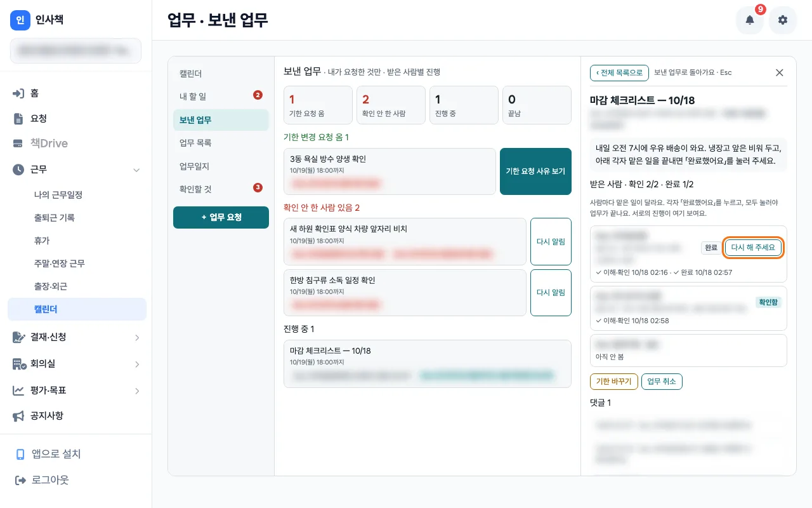Expand the 결재·신청 chevron
Image resolution: width=812 pixels, height=508 pixels.
pyautogui.click(x=137, y=338)
